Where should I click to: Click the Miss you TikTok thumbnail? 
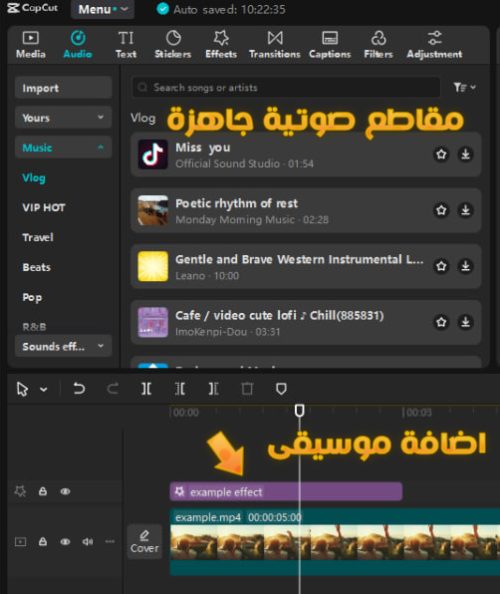pyautogui.click(x=153, y=154)
